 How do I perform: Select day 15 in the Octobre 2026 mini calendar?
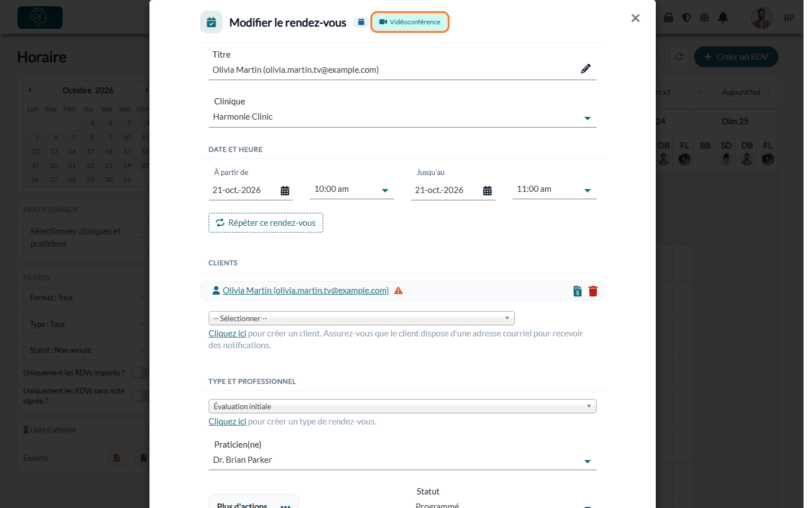tap(90, 151)
